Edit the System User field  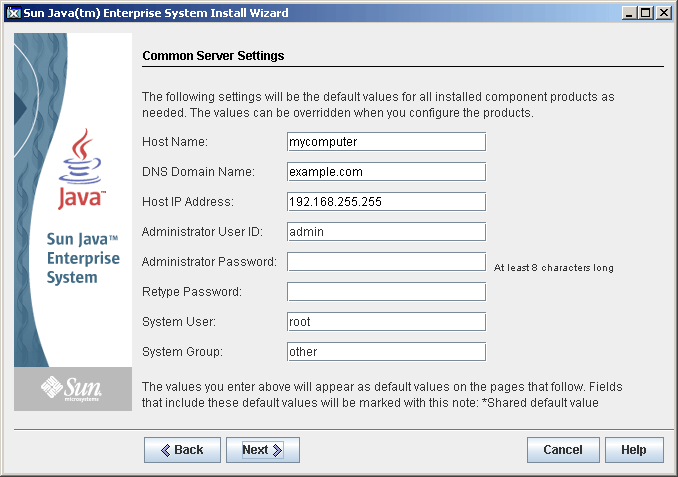pos(386,322)
